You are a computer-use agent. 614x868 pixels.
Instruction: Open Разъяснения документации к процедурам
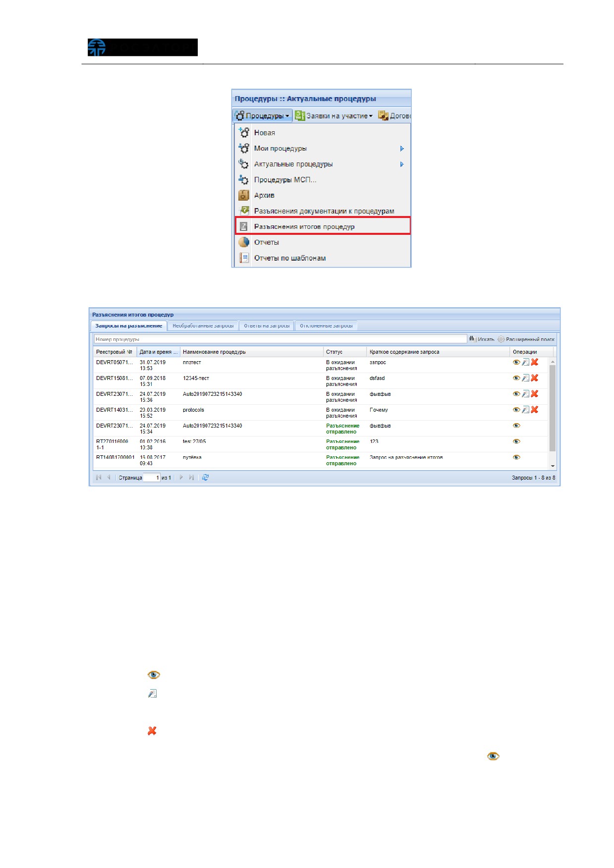click(323, 211)
